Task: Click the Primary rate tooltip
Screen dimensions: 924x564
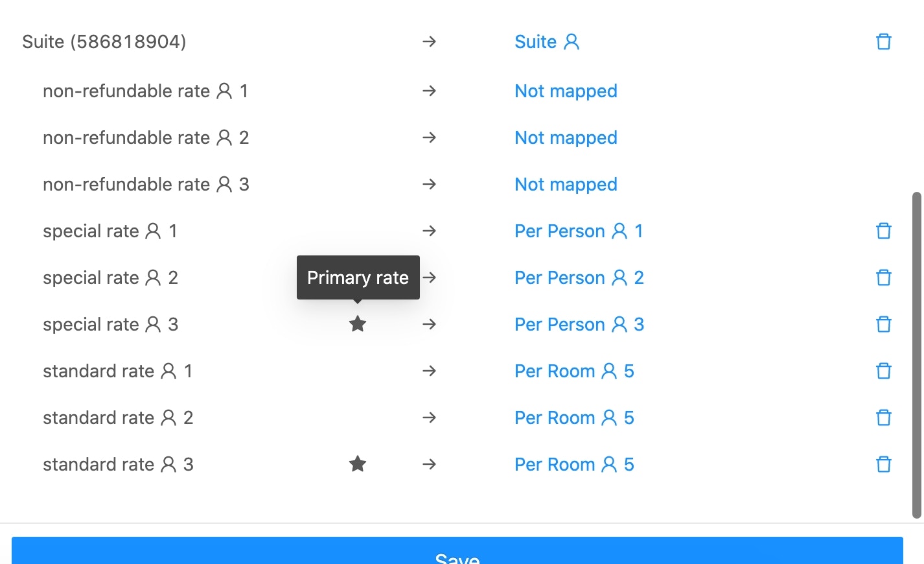Action: coord(357,277)
